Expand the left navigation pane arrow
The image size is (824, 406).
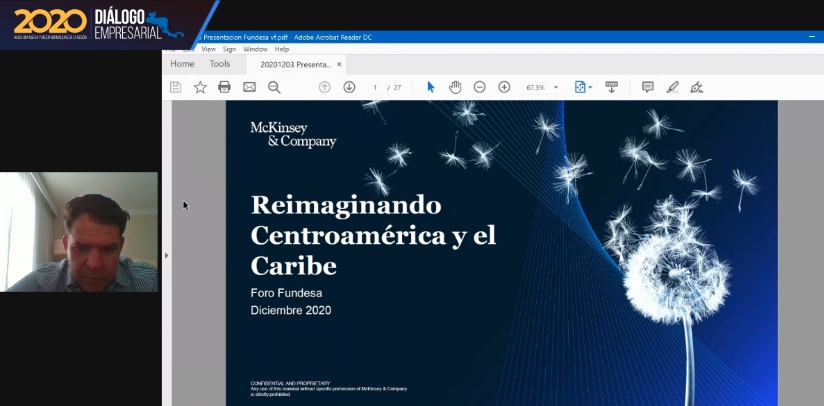pyautogui.click(x=167, y=255)
